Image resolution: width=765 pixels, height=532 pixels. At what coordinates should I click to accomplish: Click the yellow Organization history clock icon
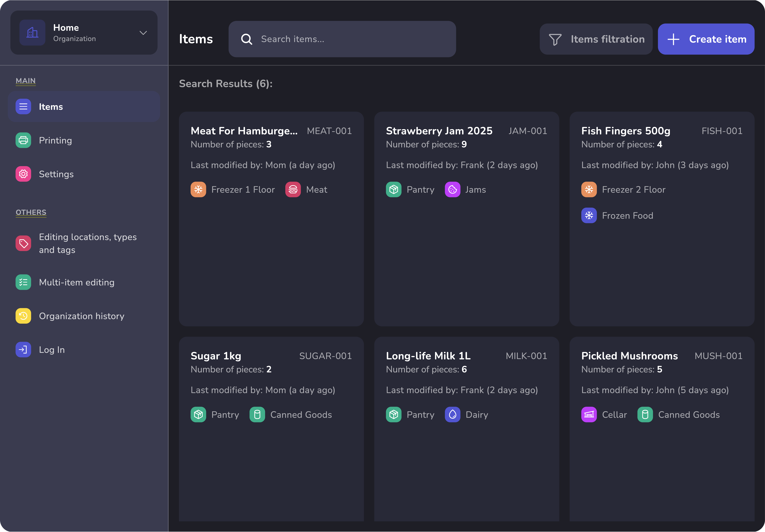pyautogui.click(x=23, y=316)
